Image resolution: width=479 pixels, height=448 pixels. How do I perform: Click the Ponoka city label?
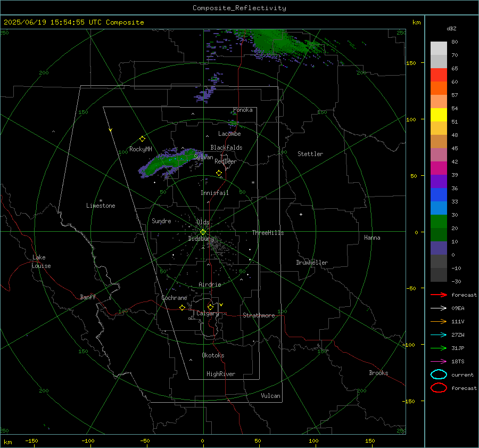243,110
